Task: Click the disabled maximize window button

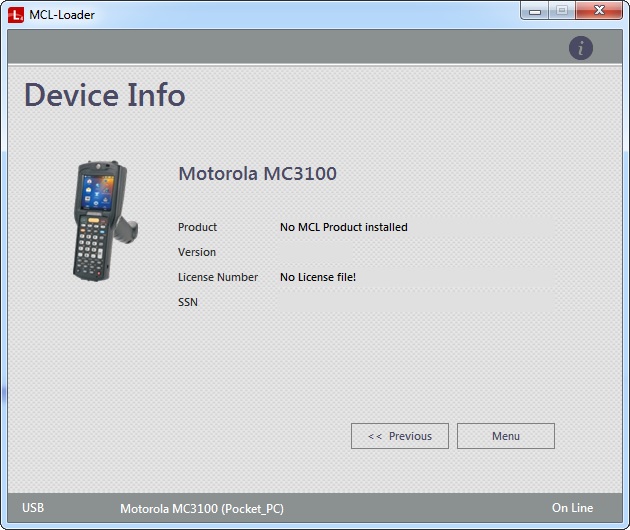Action: coord(562,10)
